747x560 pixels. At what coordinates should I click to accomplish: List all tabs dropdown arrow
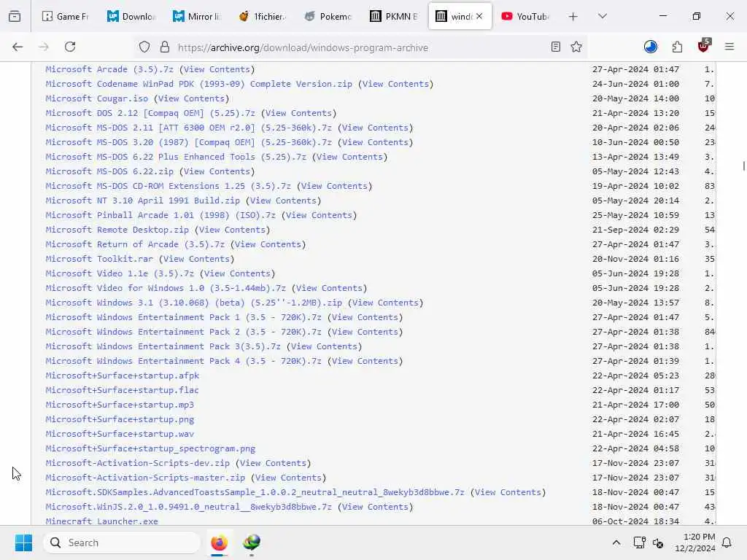(x=603, y=16)
